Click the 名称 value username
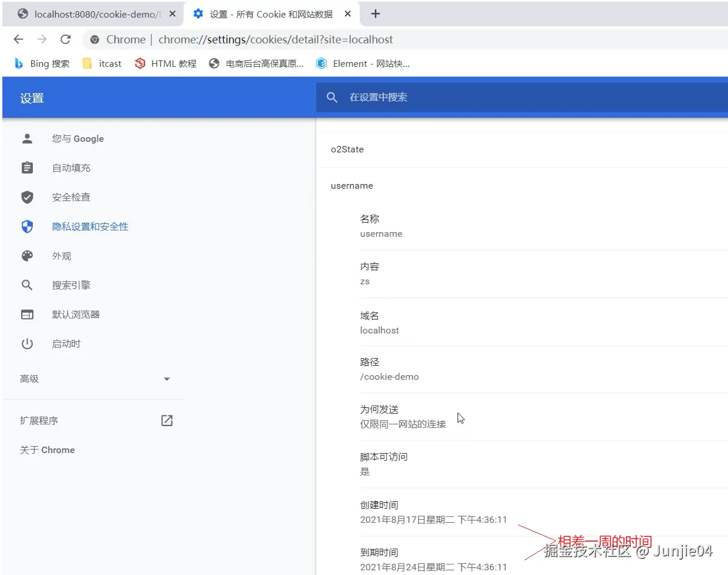The width and height of the screenshot is (728, 575). [381, 233]
